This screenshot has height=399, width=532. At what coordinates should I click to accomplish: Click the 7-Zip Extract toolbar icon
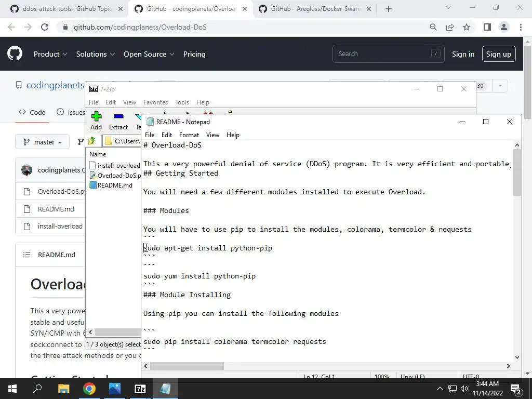click(x=118, y=116)
